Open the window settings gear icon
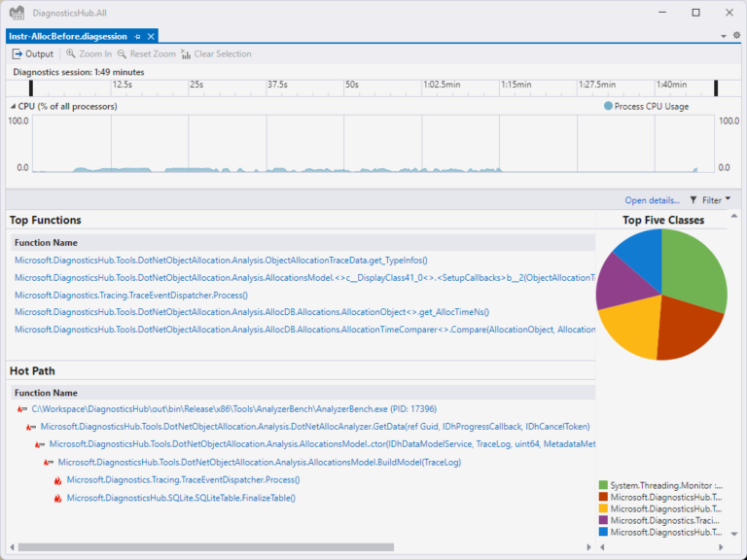This screenshot has width=747, height=560. pyautogui.click(x=736, y=36)
